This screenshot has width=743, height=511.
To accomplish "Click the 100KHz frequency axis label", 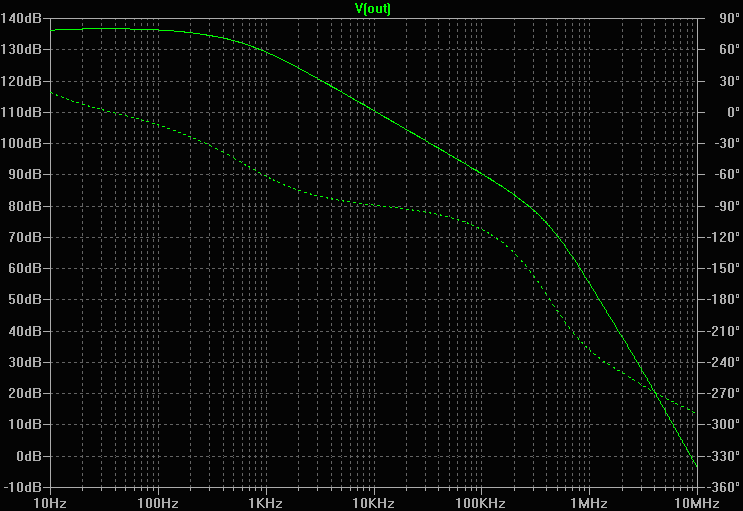I will (x=480, y=503).
